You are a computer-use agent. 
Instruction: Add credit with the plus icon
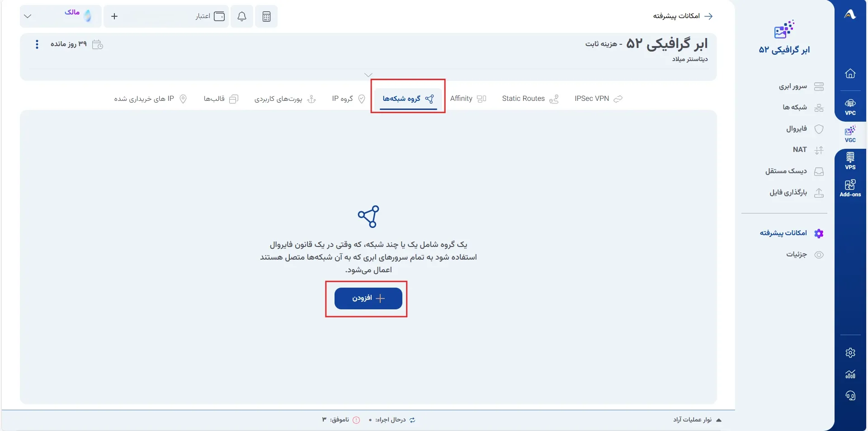114,16
